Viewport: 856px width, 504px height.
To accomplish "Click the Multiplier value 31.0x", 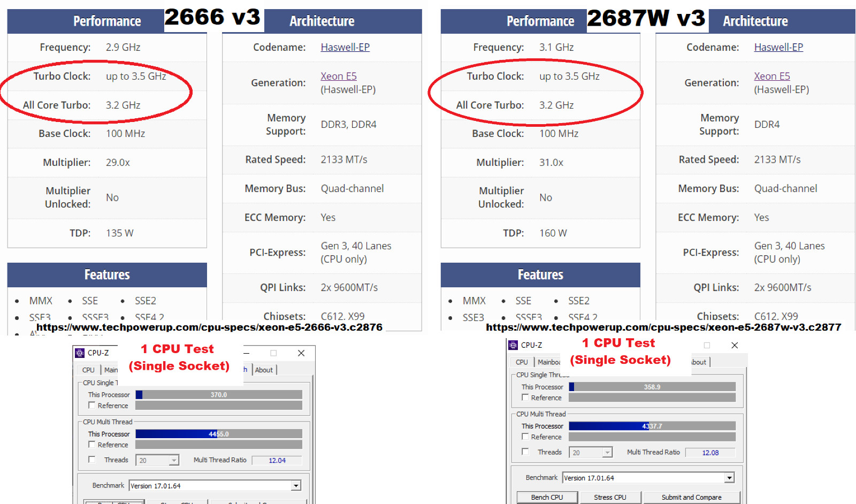I will [x=551, y=162].
